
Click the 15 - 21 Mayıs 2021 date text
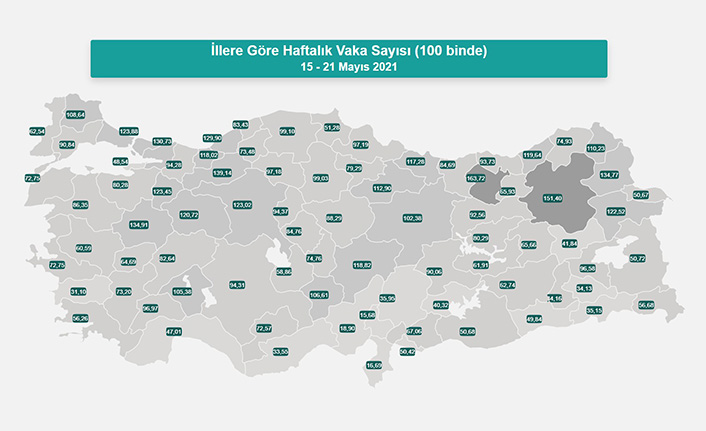point(348,65)
